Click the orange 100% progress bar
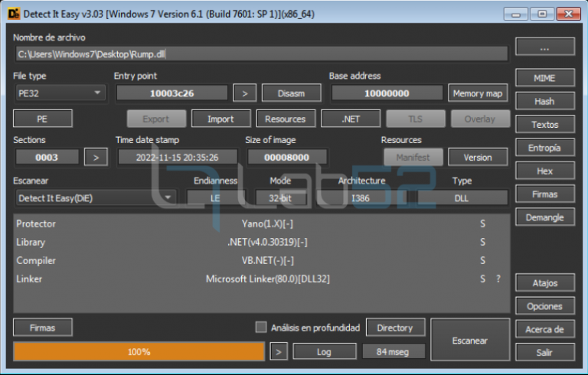 [139, 351]
